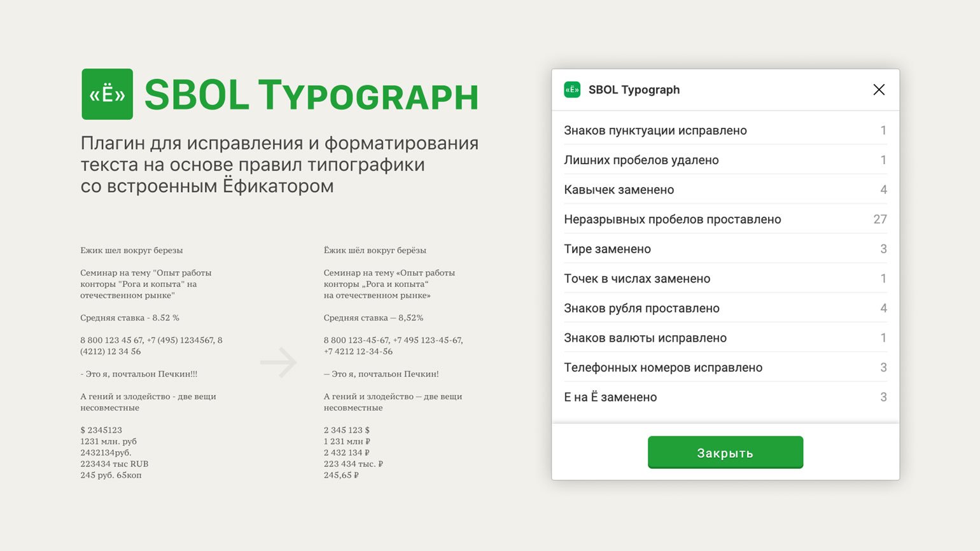Click the green Закрыть button
This screenshot has height=551, width=980.
pos(725,452)
